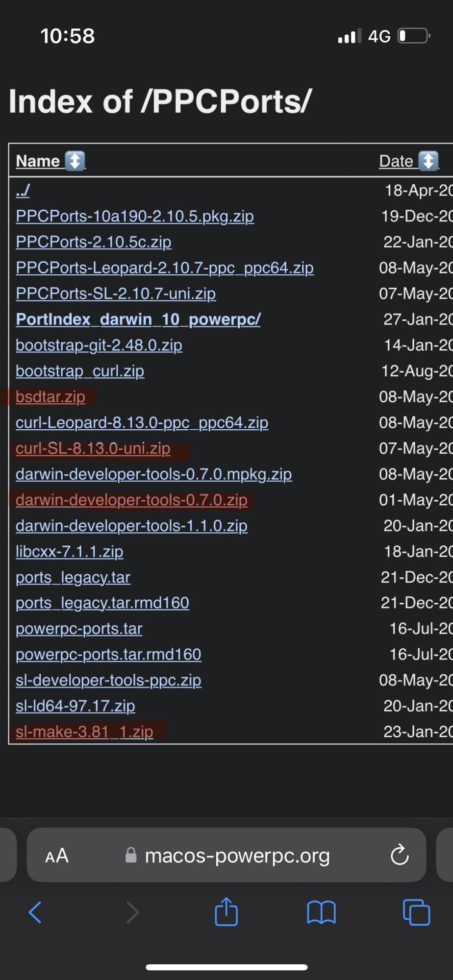453x980 pixels.
Task: Download sl-developer-tools-ppc.zip
Action: click(108, 680)
